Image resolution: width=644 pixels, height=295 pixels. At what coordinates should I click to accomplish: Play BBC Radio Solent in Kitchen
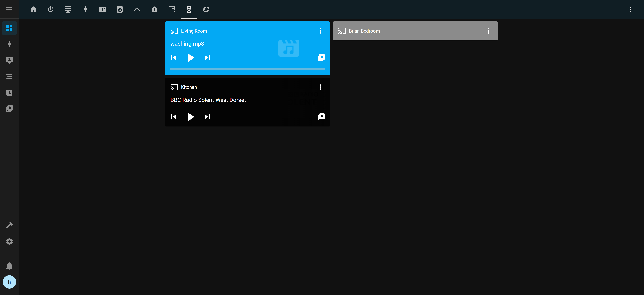191,117
